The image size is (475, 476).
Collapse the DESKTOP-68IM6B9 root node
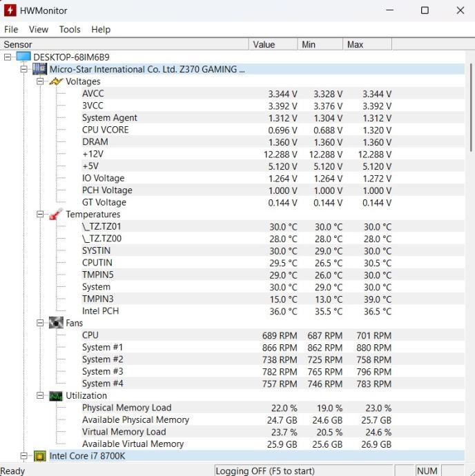(8, 57)
